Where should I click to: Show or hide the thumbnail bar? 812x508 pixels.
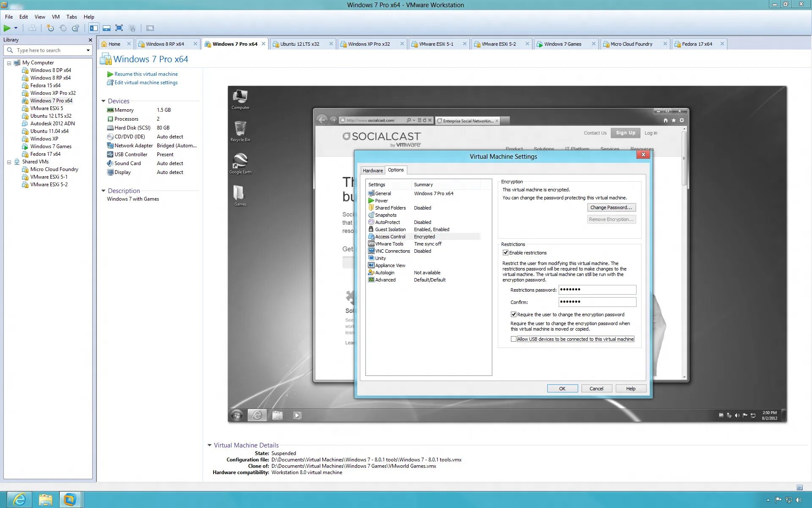point(106,28)
